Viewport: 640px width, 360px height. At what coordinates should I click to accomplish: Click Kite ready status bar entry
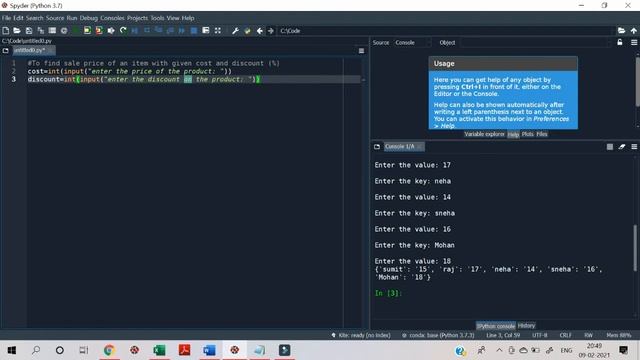361,335
